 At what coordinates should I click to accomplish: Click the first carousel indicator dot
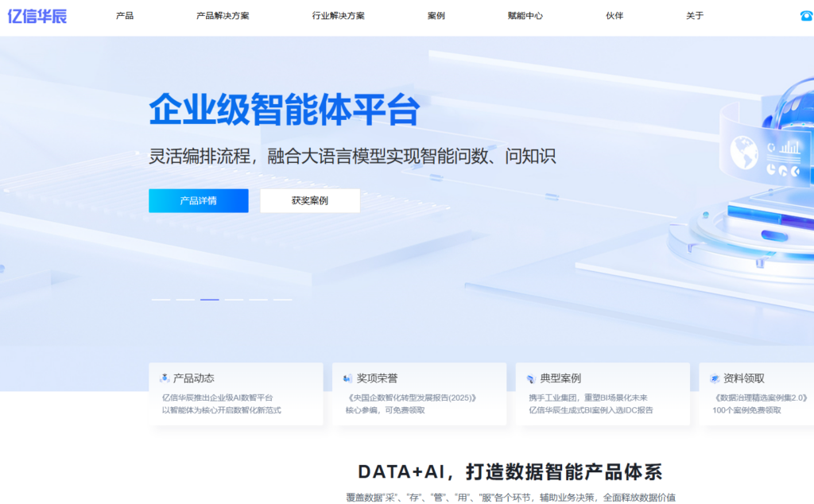162,298
